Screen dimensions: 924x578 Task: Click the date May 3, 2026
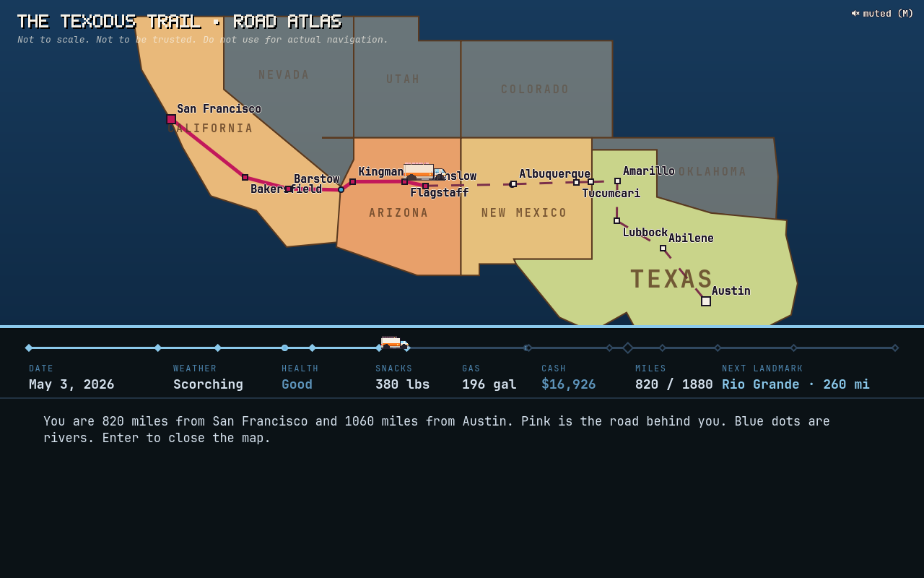point(71,384)
